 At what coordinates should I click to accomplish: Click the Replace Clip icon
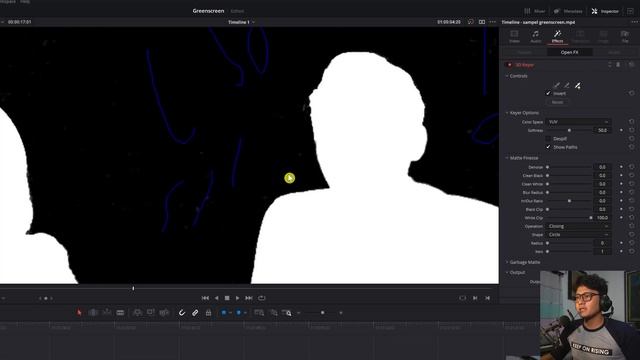coord(164,313)
